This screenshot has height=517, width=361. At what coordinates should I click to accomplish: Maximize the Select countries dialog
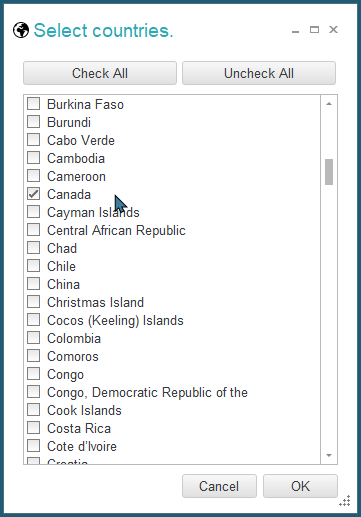(314, 30)
